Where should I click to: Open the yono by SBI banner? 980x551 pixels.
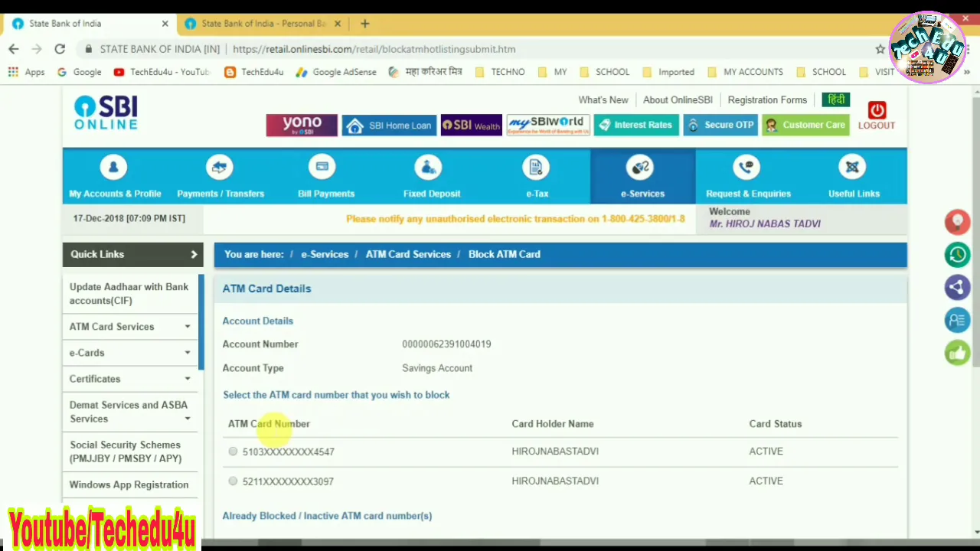tap(302, 126)
